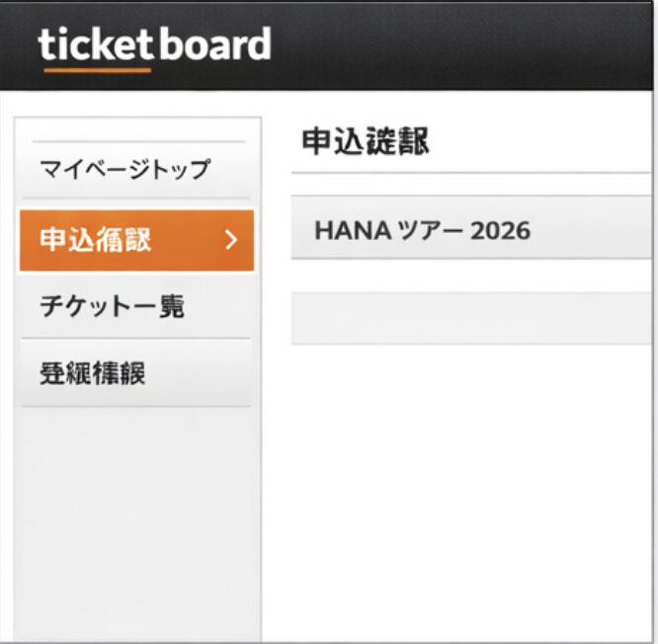Click the word "ticket" with the orange underline
This screenshot has height=644, width=658.
(96, 46)
